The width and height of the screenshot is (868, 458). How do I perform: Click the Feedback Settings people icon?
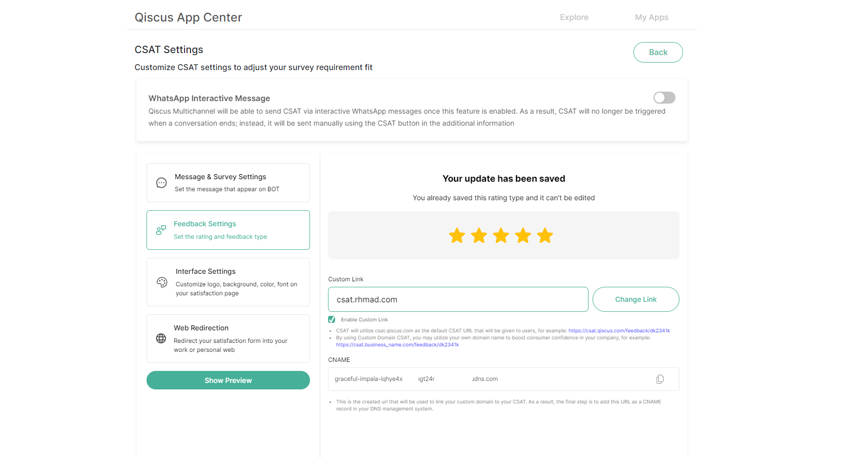[x=161, y=230]
